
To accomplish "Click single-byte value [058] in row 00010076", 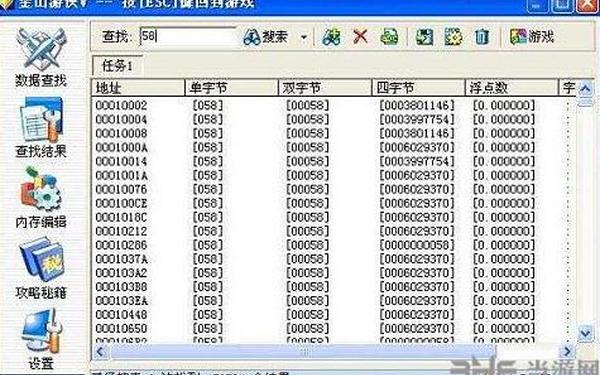I will (x=207, y=189).
